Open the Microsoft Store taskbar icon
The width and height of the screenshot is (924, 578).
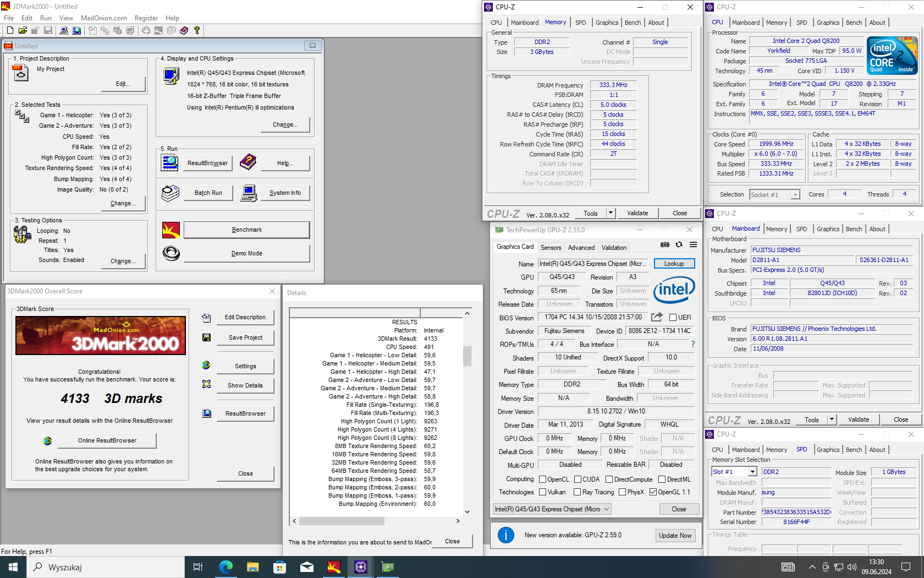279,567
